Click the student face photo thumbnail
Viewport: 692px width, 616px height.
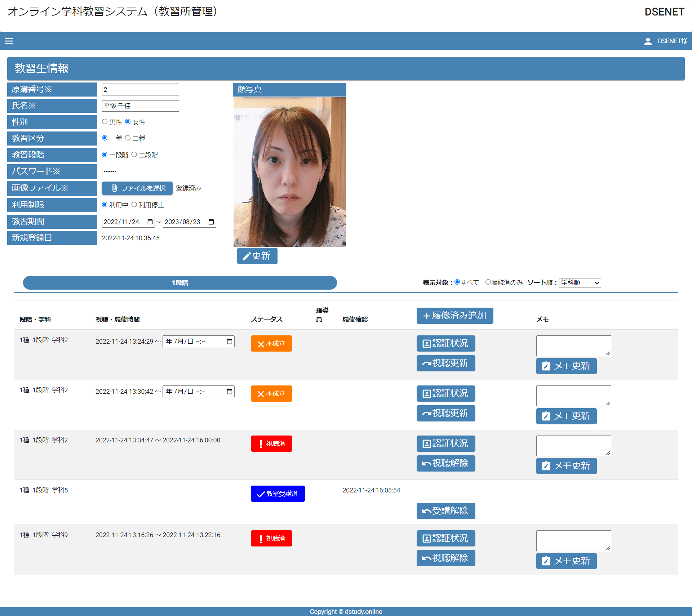[289, 172]
